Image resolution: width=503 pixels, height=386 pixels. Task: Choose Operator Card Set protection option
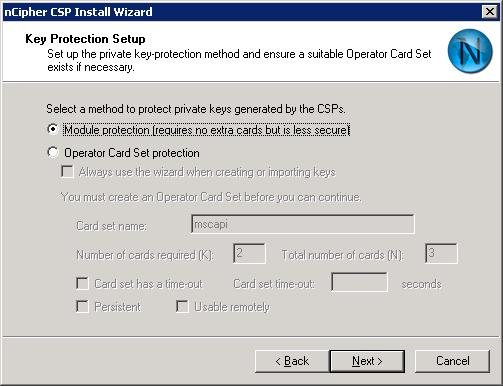click(x=53, y=153)
